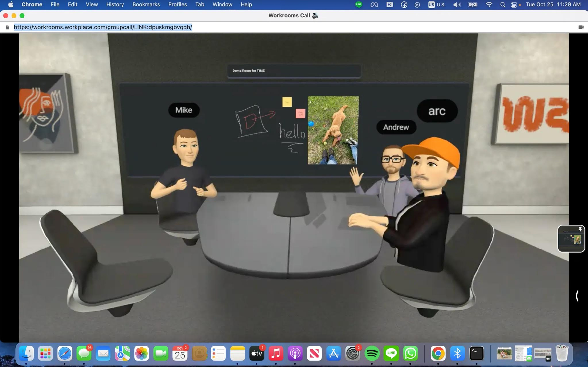
Task: Open the Wi-Fi status menu
Action: tap(489, 4)
